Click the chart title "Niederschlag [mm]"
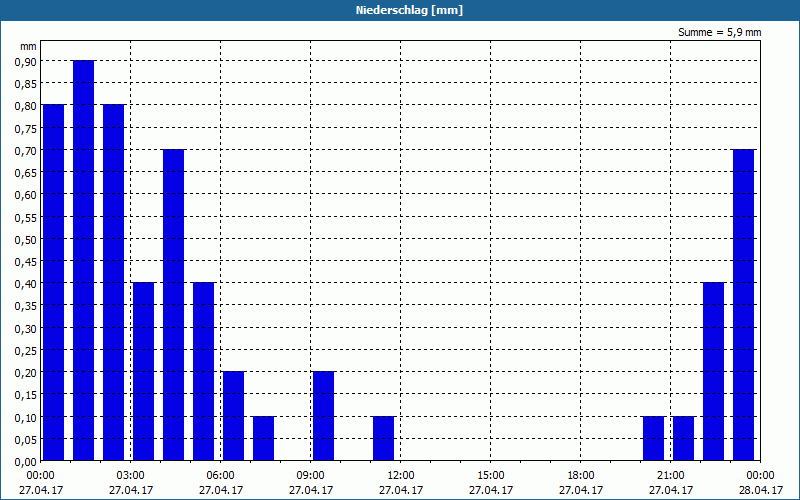Viewport: 800px width, 500px height. pyautogui.click(x=409, y=10)
